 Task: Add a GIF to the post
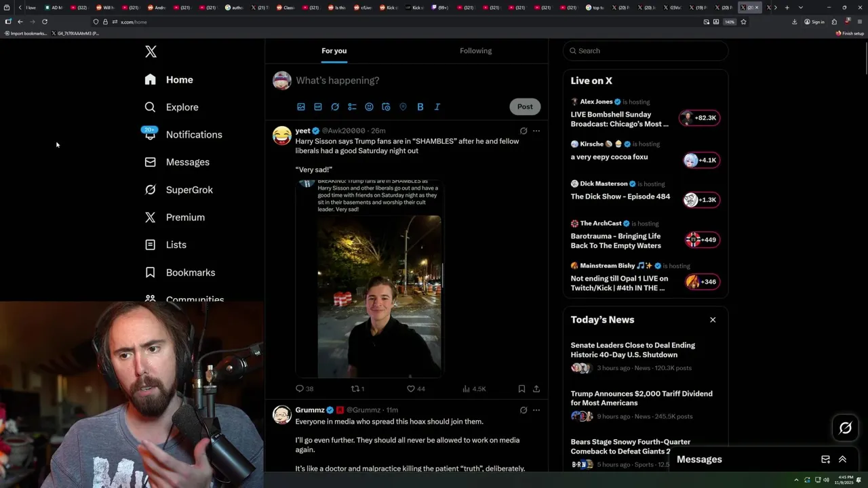pyautogui.click(x=318, y=106)
